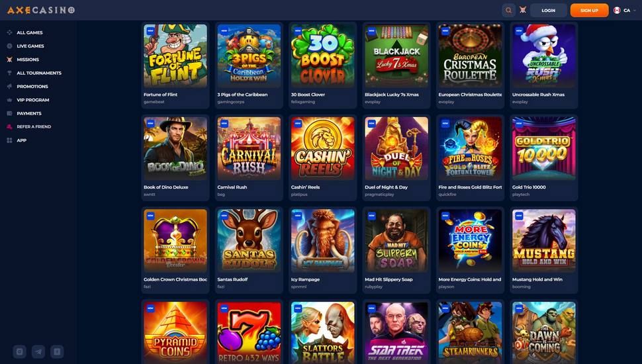Click the VIP Program crown icon
The image size is (642, 364).
coord(9,100)
